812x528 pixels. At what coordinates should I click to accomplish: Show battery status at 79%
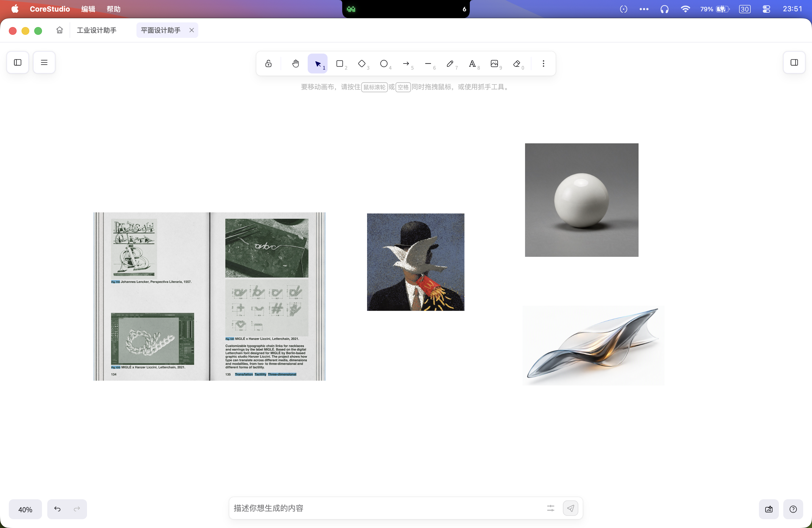coord(715,9)
